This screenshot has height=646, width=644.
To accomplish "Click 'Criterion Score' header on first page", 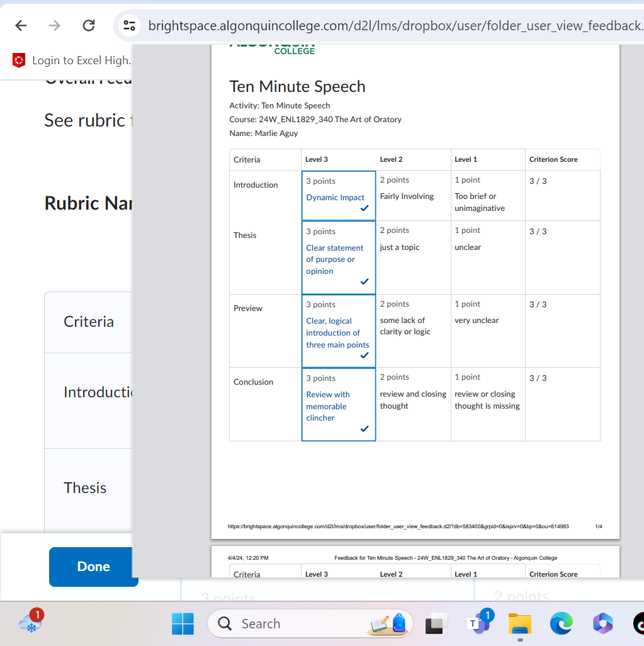I will tap(553, 159).
